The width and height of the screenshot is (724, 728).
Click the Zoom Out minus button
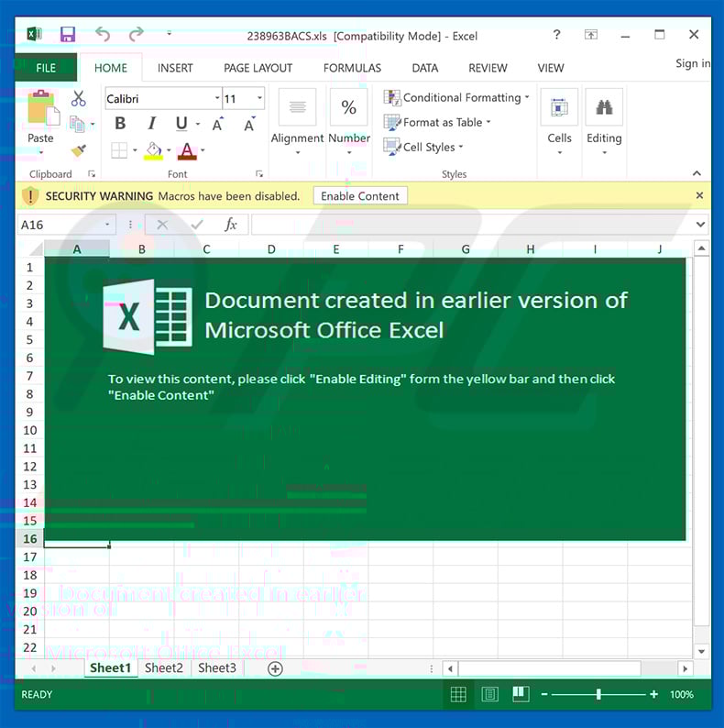pyautogui.click(x=544, y=695)
